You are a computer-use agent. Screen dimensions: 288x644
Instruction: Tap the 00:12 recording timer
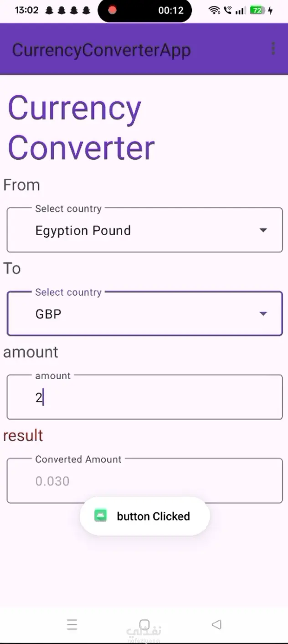170,10
